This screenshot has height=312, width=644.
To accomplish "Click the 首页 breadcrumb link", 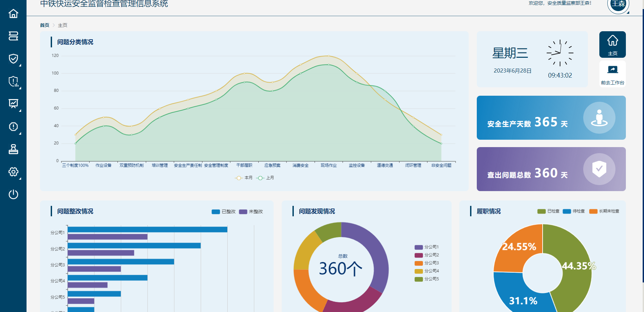I will coord(45,25).
